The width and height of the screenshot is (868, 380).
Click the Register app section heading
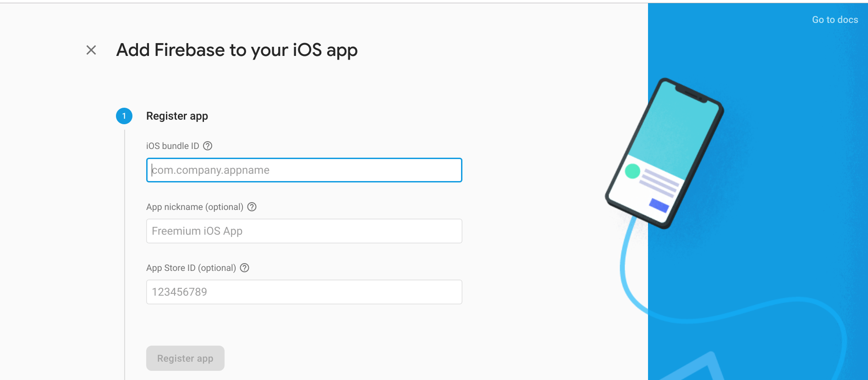click(177, 116)
